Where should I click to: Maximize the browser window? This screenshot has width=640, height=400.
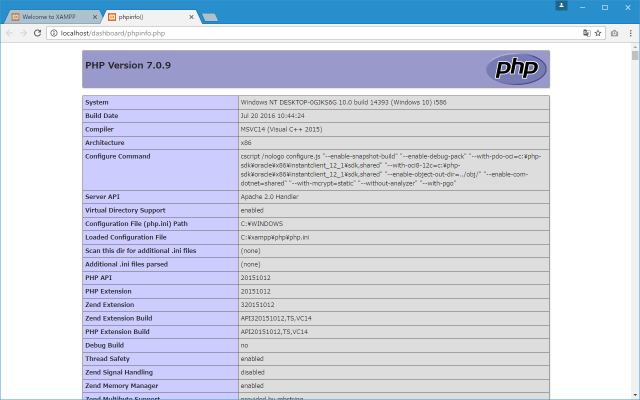(605, 7)
